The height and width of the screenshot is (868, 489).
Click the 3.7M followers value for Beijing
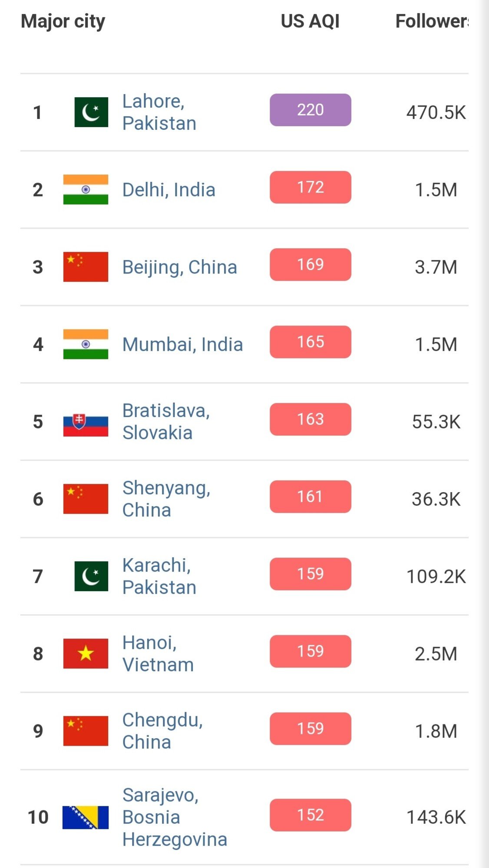436,267
